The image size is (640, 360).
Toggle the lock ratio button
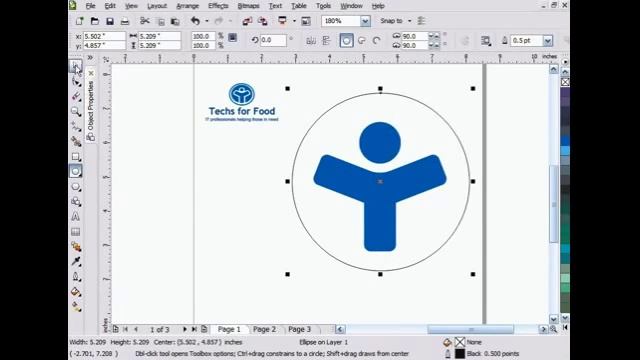tap(232, 38)
